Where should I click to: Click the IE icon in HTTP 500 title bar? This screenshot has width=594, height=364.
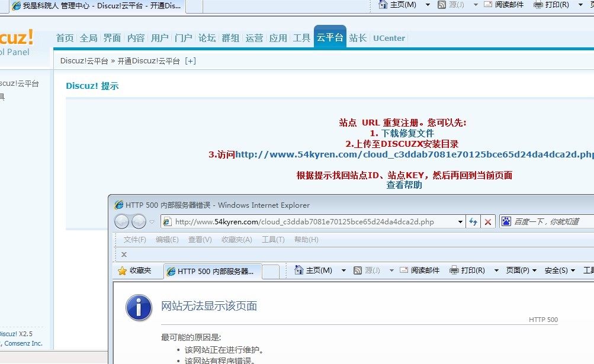(x=119, y=205)
